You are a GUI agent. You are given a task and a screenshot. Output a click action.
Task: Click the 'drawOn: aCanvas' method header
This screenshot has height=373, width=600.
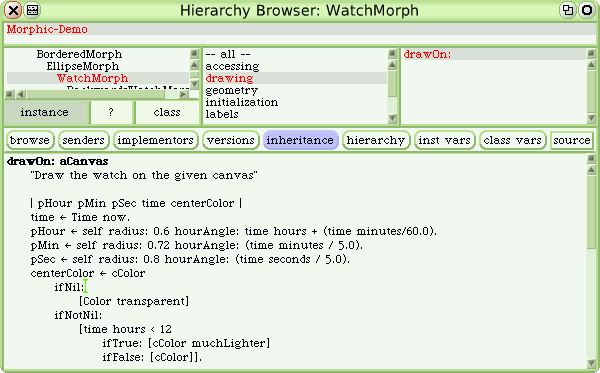58,161
